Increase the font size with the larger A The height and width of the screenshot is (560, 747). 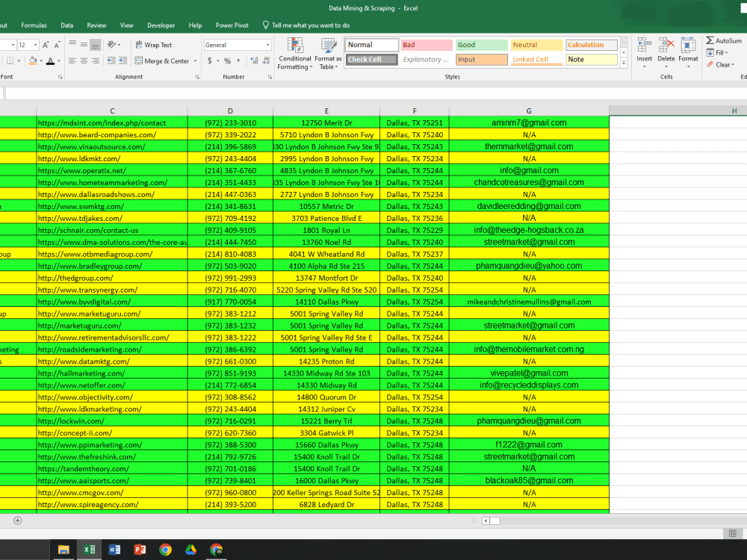click(x=46, y=45)
